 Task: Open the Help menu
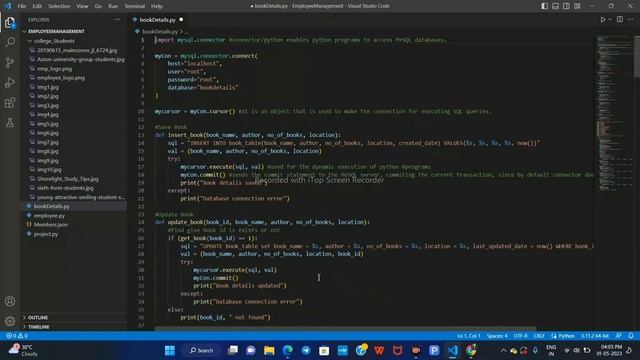(157, 6)
